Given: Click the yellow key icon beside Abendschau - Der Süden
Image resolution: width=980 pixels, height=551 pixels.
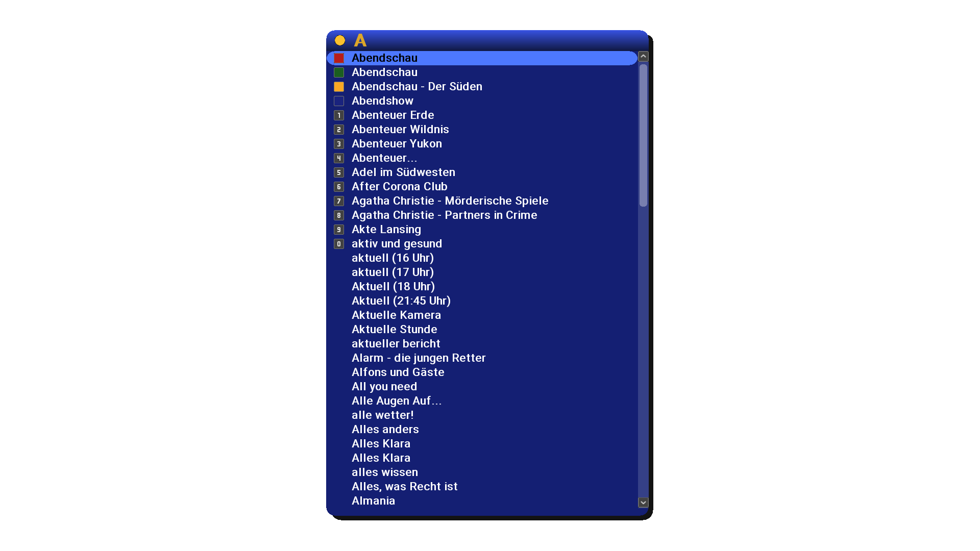Looking at the screenshot, I should 339,87.
